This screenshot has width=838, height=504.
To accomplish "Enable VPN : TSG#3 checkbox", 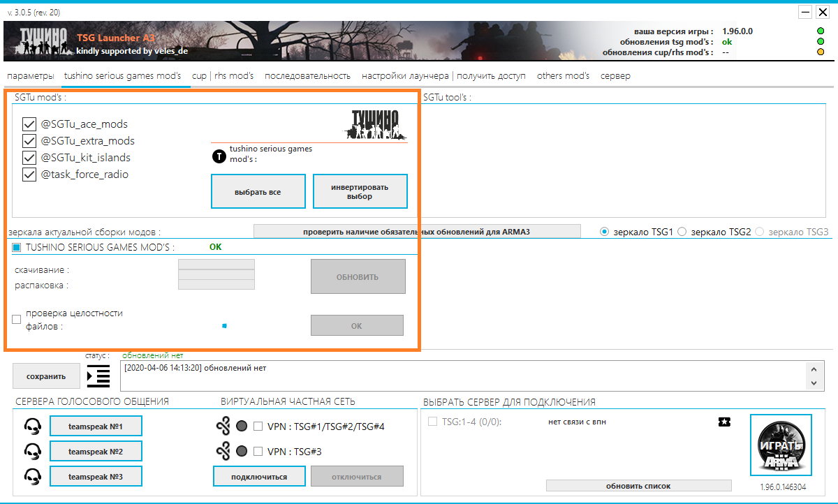I will pyautogui.click(x=258, y=452).
